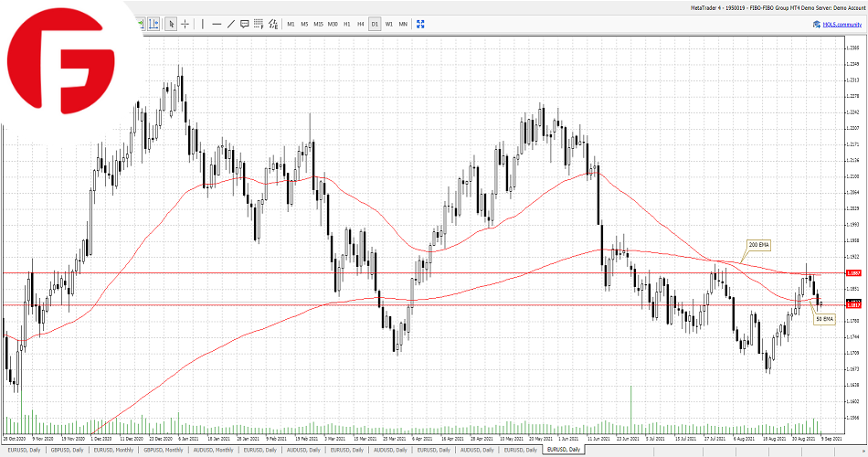Select the trendline drawing tool
The image size is (868, 457).
(230, 24)
